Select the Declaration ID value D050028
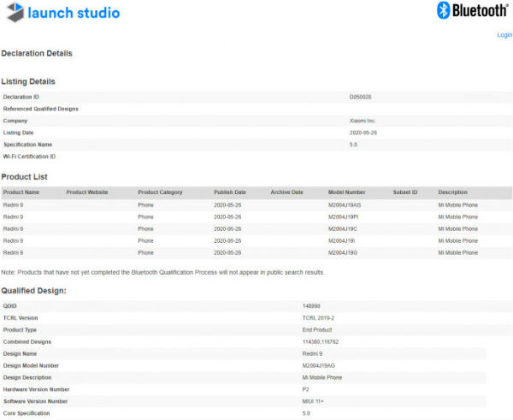This screenshot has width=513, height=420. point(360,97)
